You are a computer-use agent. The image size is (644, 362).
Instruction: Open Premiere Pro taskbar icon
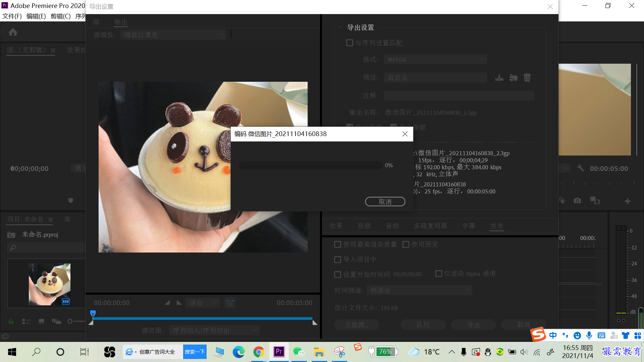pyautogui.click(x=279, y=351)
